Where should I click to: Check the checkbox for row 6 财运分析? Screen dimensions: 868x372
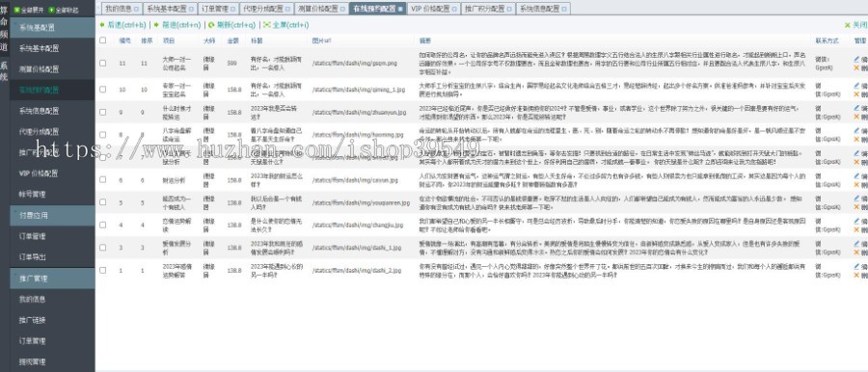[x=102, y=180]
